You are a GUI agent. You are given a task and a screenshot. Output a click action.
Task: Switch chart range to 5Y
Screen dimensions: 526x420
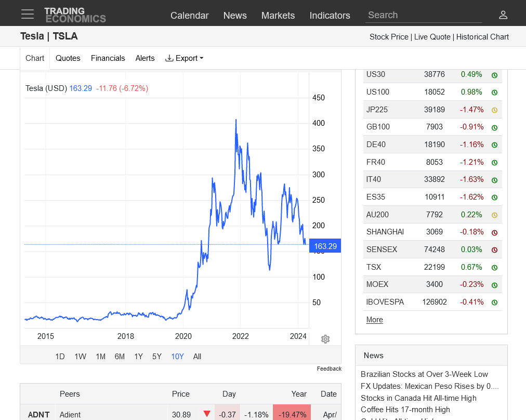coord(156,357)
